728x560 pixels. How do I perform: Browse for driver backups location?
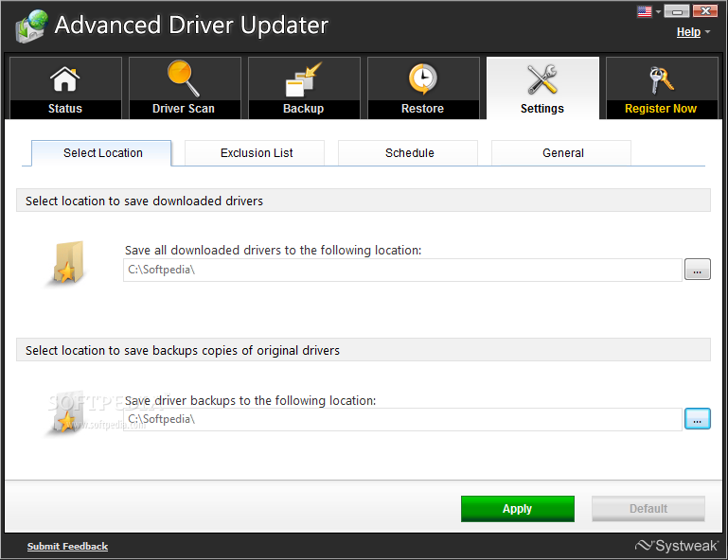click(698, 419)
